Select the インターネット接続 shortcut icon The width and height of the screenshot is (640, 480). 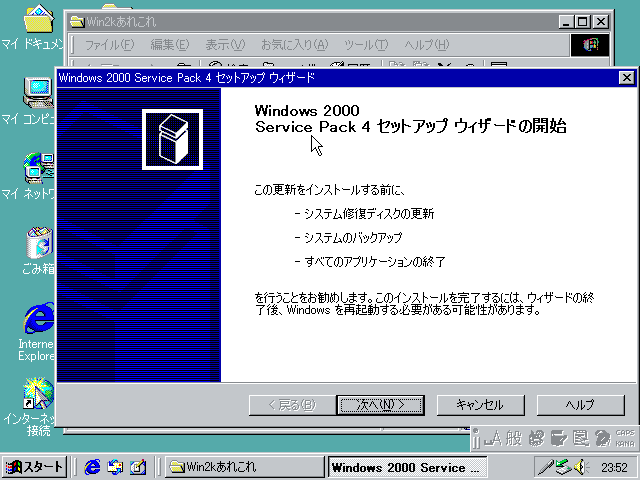pos(38,407)
